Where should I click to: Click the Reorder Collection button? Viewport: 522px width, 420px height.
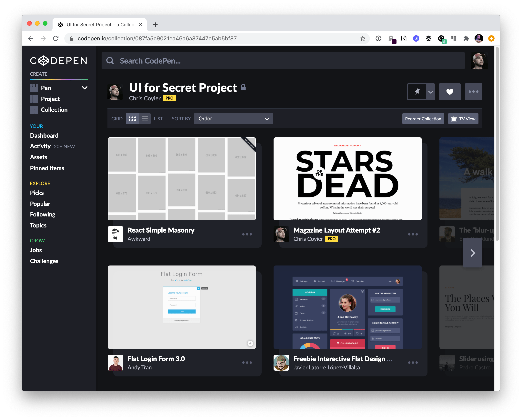pos(423,119)
